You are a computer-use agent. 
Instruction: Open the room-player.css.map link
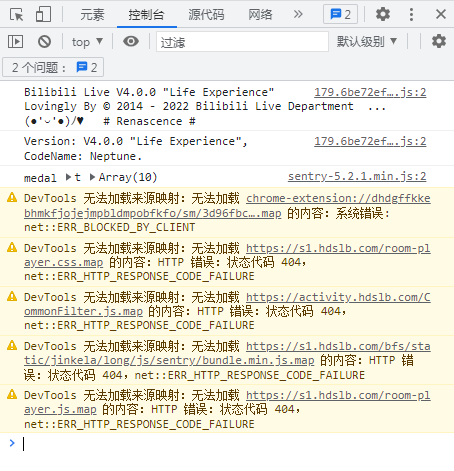[x=227, y=255]
